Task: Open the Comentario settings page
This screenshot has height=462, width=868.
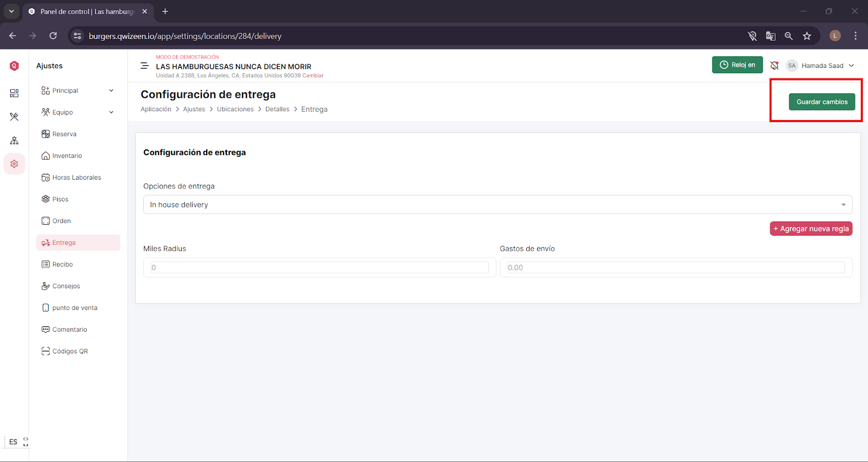Action: (x=78, y=330)
